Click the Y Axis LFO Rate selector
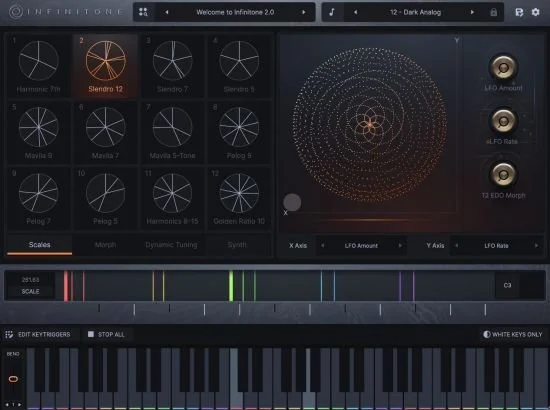This screenshot has width=550, height=410. (x=496, y=246)
